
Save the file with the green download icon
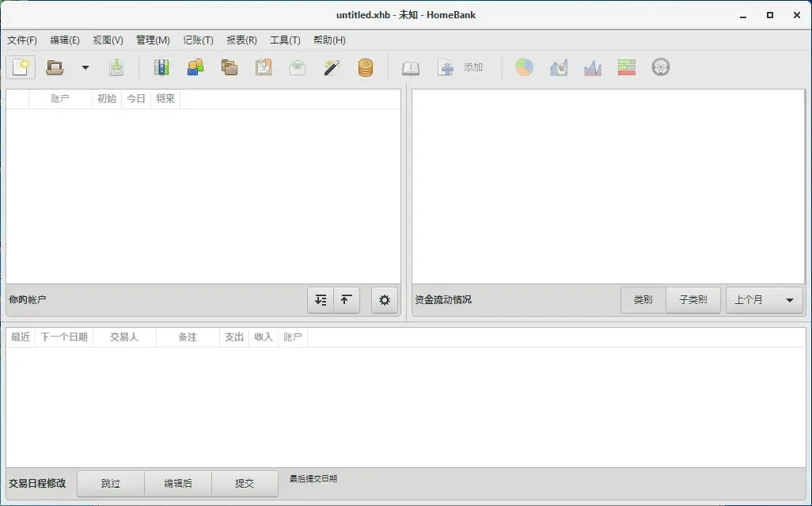pos(116,67)
